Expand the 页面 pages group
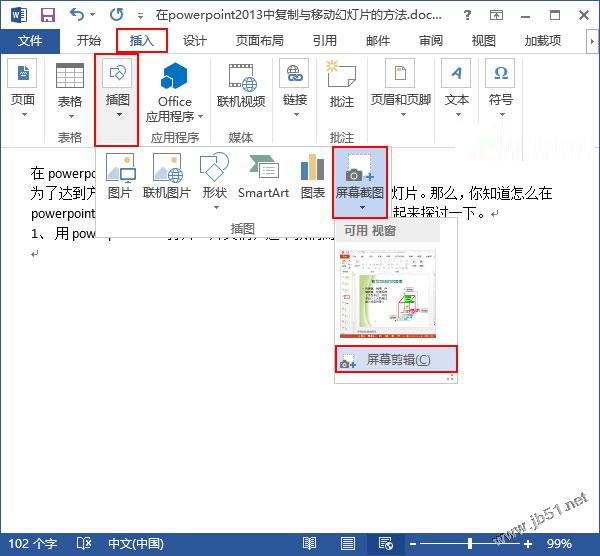 click(x=23, y=89)
